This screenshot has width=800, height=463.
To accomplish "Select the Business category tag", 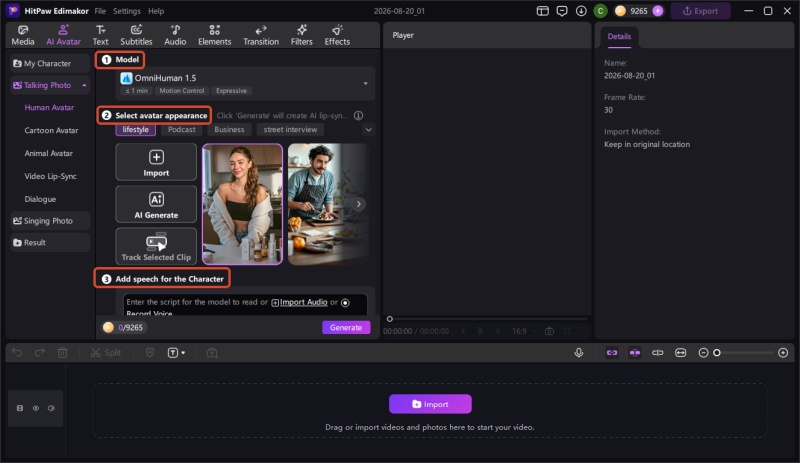I will coord(229,130).
